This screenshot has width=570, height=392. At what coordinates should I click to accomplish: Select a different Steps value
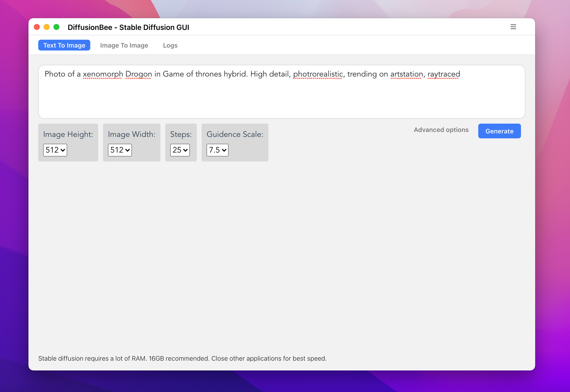179,150
